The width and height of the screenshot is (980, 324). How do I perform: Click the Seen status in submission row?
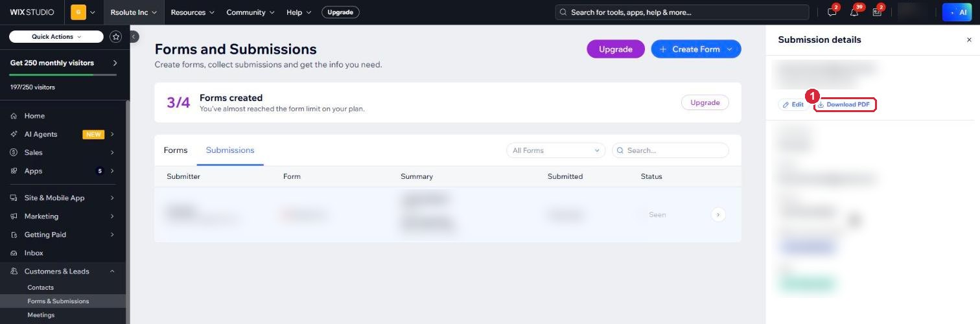click(657, 214)
